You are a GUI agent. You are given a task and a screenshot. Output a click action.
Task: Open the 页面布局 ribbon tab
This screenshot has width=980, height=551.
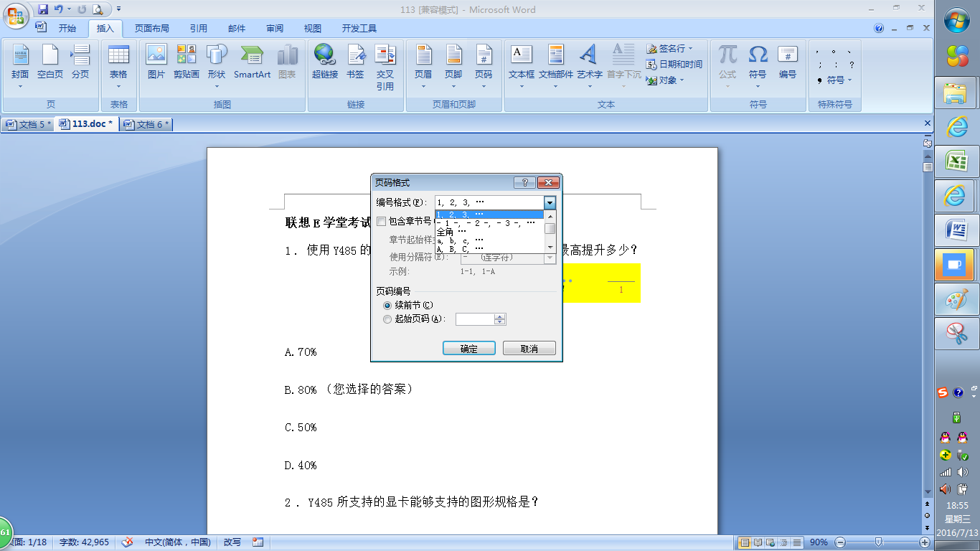pyautogui.click(x=152, y=29)
